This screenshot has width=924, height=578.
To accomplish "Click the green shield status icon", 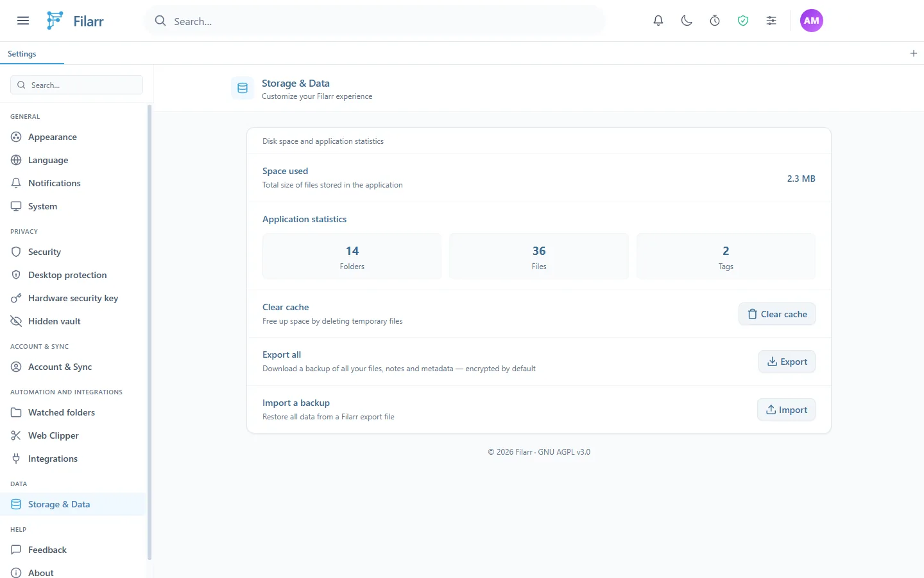I will (743, 21).
